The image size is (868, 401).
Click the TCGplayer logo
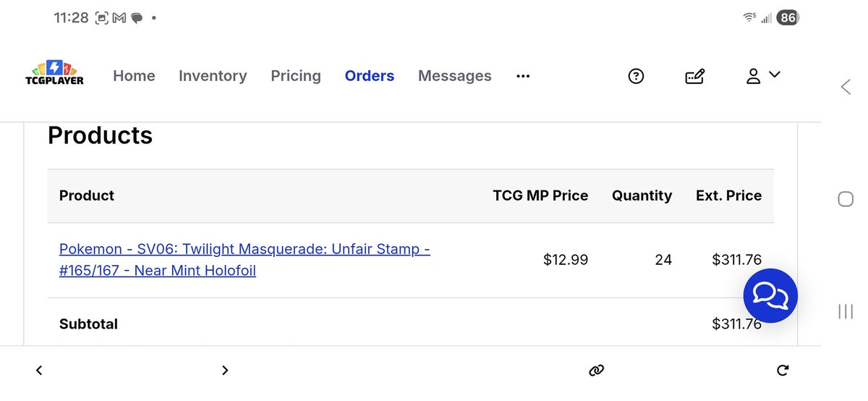click(54, 74)
